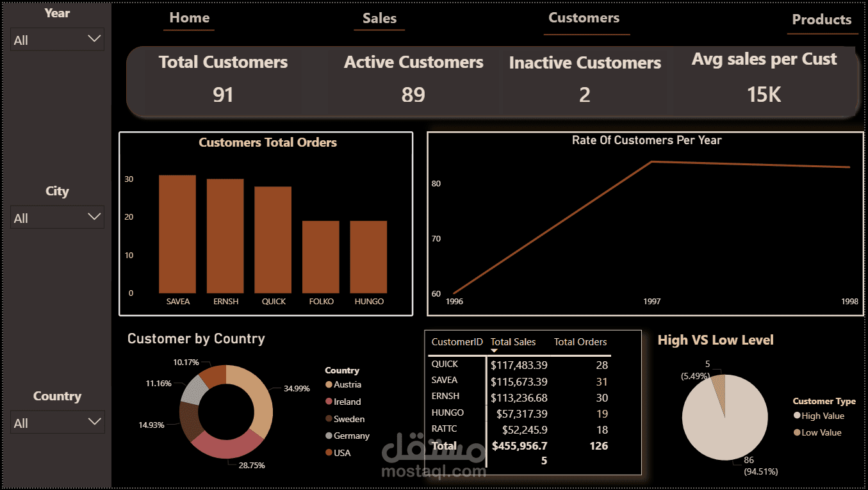Click the Country legend heading in donut chart
The image size is (868, 490).
pyautogui.click(x=342, y=371)
